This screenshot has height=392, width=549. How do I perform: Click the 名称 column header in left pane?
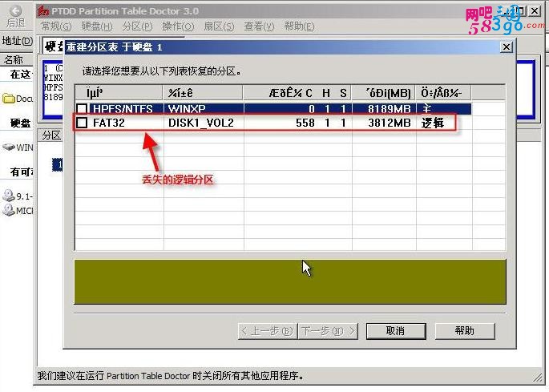click(14, 59)
